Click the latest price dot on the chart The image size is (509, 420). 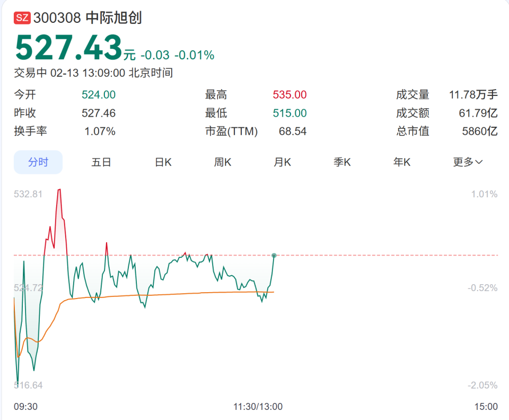274,256
